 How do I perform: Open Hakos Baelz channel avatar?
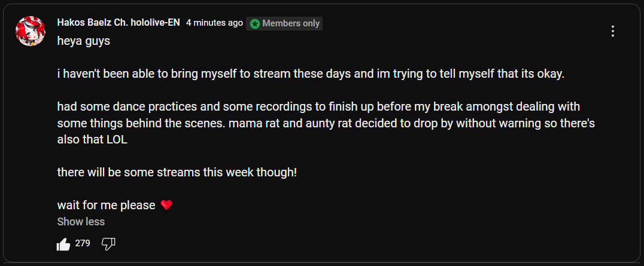pos(31,31)
